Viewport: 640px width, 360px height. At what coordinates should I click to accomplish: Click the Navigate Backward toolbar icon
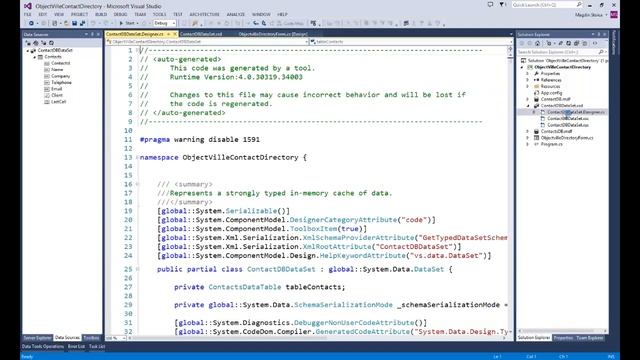coord(31,23)
